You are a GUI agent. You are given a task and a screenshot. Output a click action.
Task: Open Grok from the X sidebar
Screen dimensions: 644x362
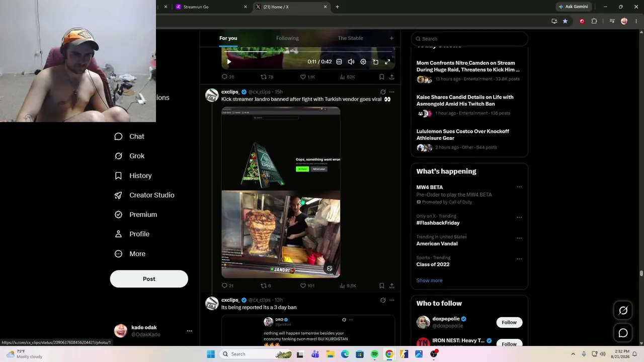[129, 156]
